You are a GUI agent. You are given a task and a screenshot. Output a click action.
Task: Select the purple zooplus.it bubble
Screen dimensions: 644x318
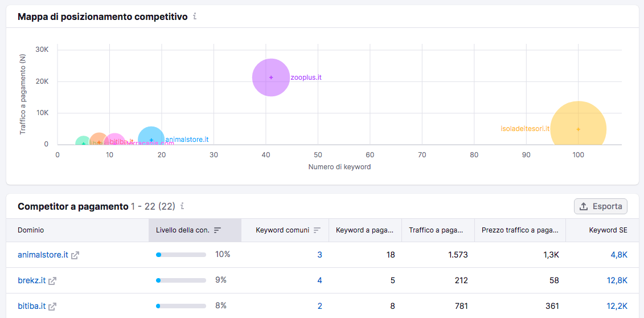tap(270, 78)
